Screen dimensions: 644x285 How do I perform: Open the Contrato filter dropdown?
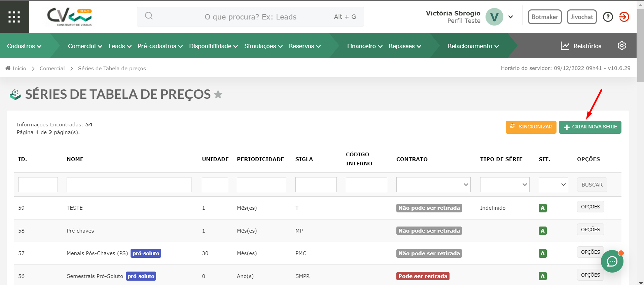[x=433, y=185]
